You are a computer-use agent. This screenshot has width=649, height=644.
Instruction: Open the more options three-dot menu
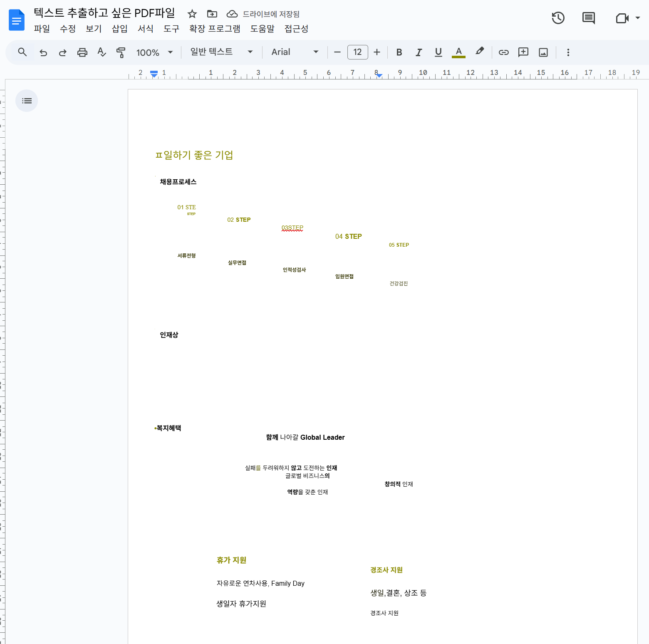(x=568, y=52)
